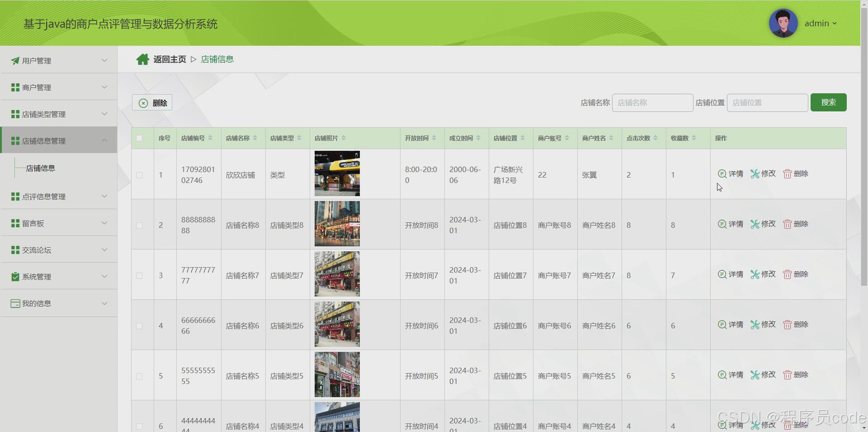
Task: Sort the table by 店铺类型
Action: (299, 138)
